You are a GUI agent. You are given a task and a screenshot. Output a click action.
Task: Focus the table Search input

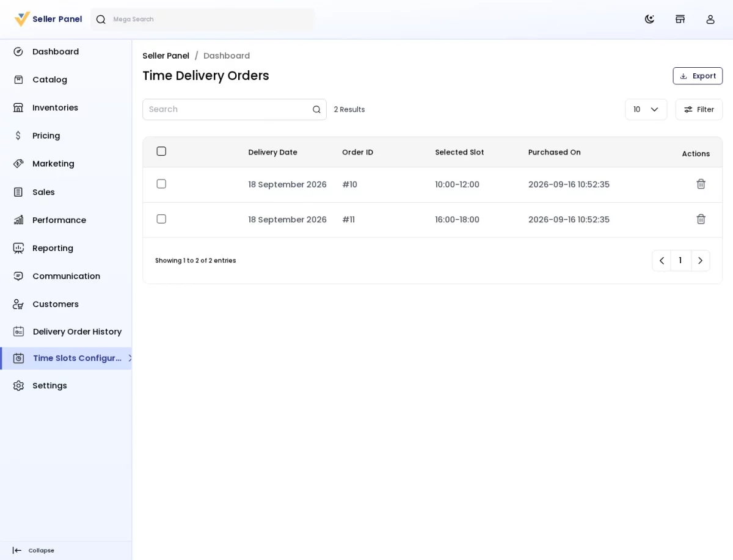pos(235,109)
